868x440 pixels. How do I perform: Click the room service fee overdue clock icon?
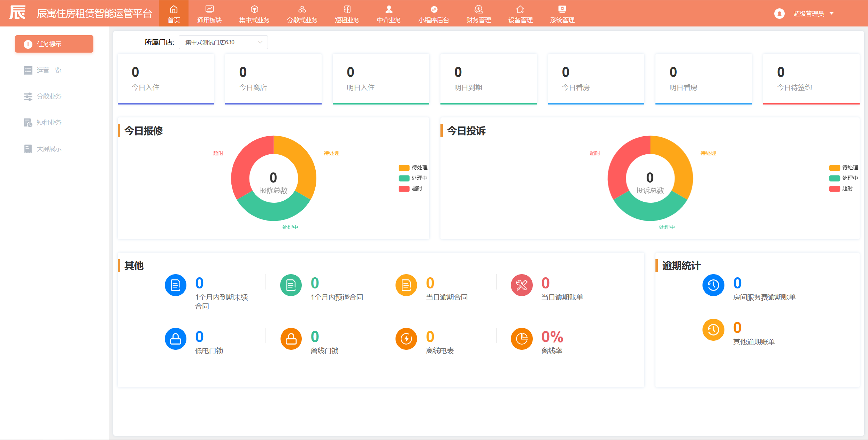pos(713,285)
